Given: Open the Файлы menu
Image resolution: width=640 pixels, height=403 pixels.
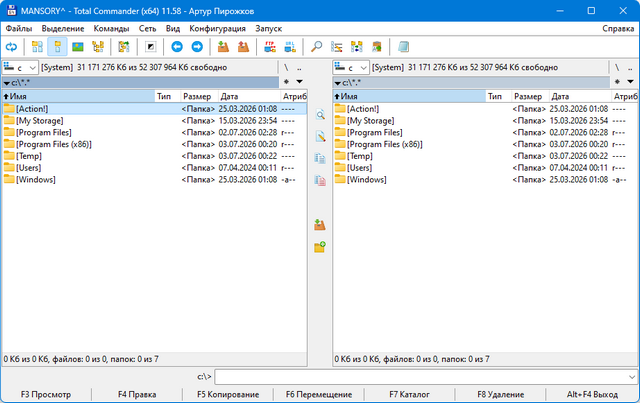Looking at the screenshot, I should pyautogui.click(x=19, y=29).
